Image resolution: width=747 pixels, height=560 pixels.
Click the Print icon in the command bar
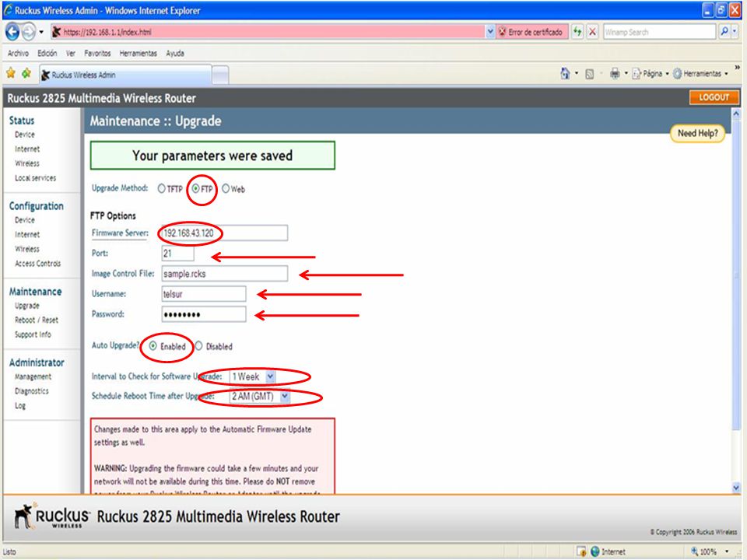[x=615, y=73]
